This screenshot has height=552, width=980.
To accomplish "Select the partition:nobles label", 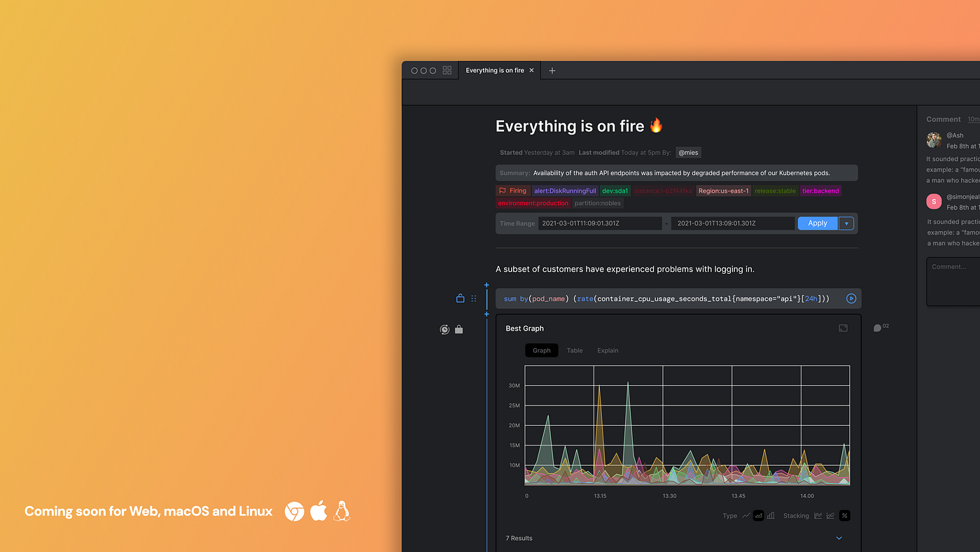I will point(598,203).
